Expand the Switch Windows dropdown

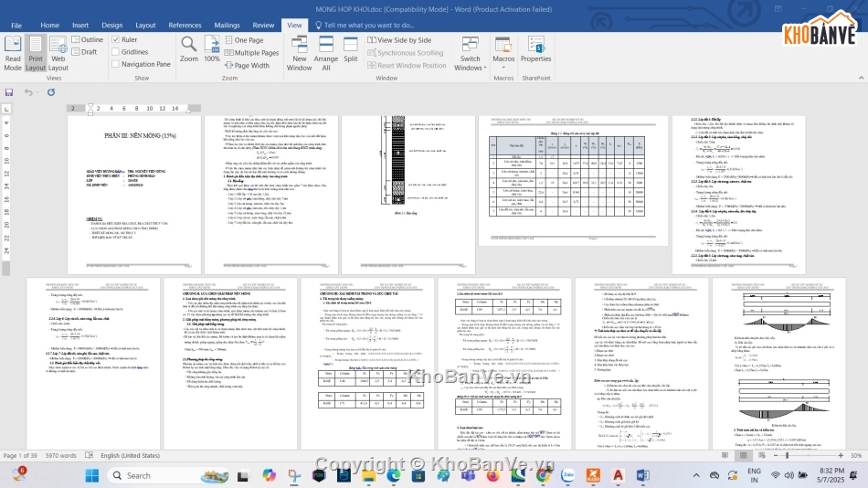(x=470, y=54)
